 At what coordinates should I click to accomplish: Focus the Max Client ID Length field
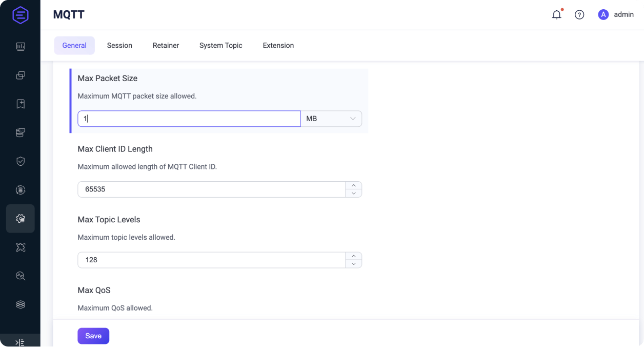[212, 189]
